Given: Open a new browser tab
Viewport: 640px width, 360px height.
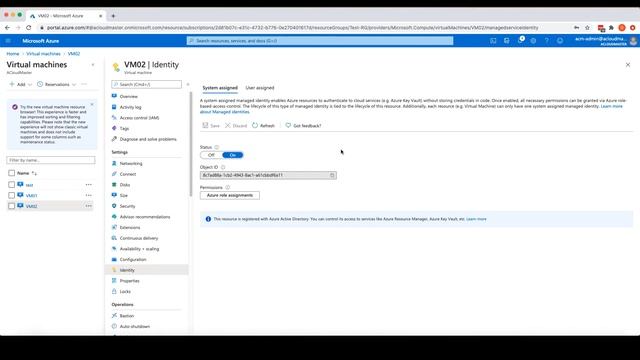Looking at the screenshot, I should [113, 16].
